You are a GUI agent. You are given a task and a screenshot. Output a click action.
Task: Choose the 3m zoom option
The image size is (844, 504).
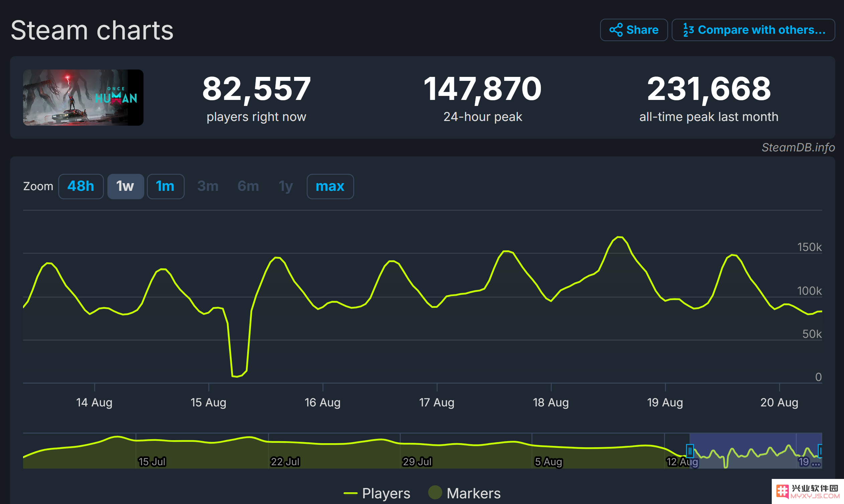(x=208, y=186)
